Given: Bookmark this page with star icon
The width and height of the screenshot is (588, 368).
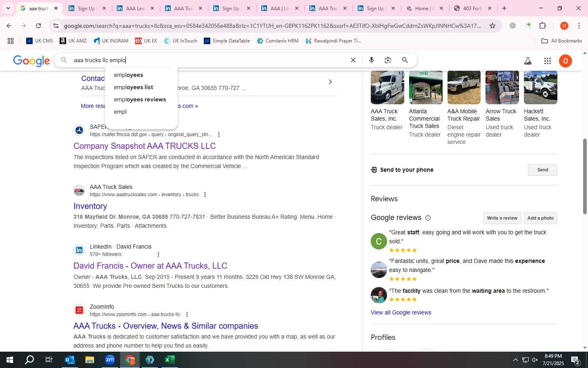Looking at the screenshot, I should [x=492, y=26].
